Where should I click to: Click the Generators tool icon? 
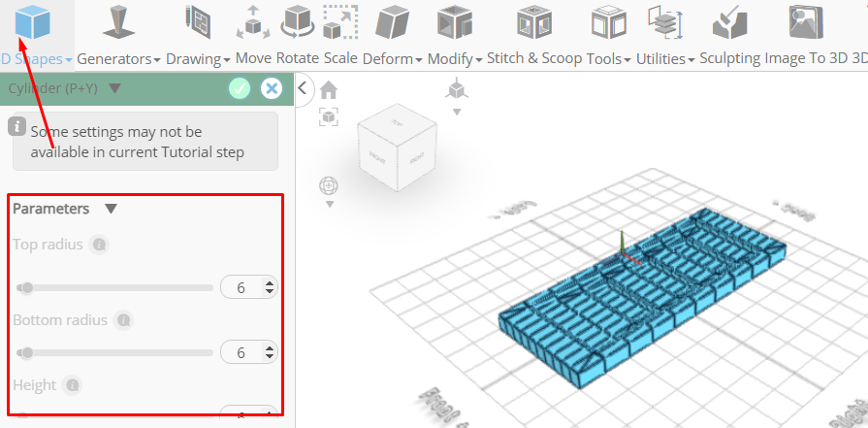[x=118, y=22]
